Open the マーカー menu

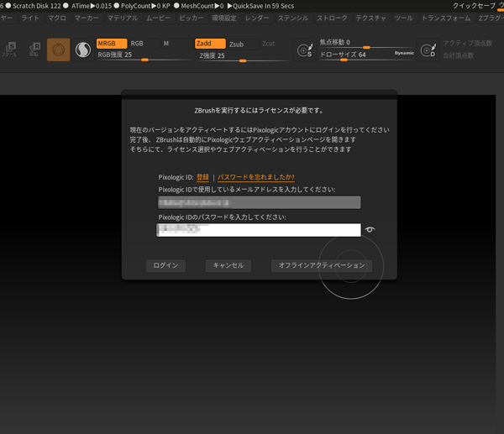pyautogui.click(x=87, y=18)
